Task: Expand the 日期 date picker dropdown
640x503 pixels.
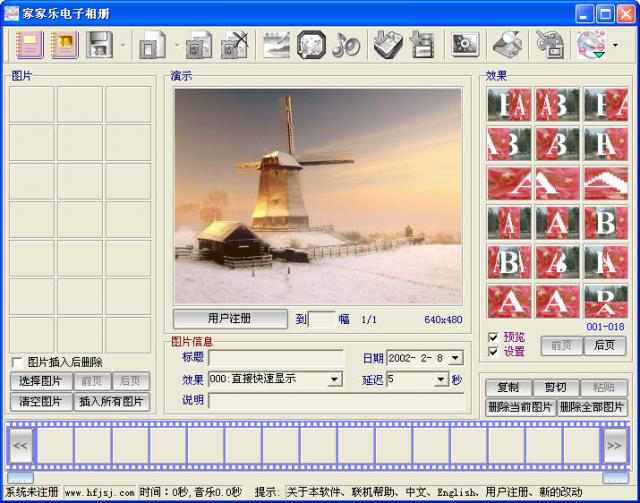Action: pos(455,358)
